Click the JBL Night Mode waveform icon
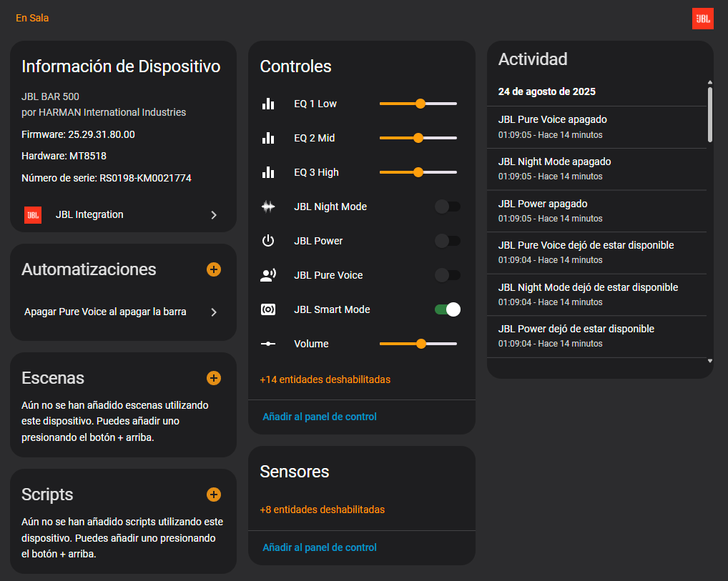This screenshot has height=581, width=728. [268, 207]
